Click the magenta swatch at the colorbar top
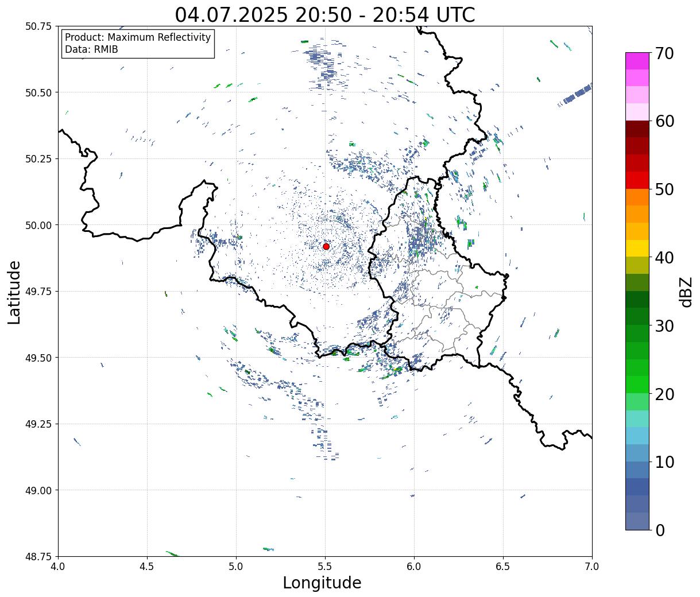Image resolution: width=700 pixels, height=597 pixels. 637,61
